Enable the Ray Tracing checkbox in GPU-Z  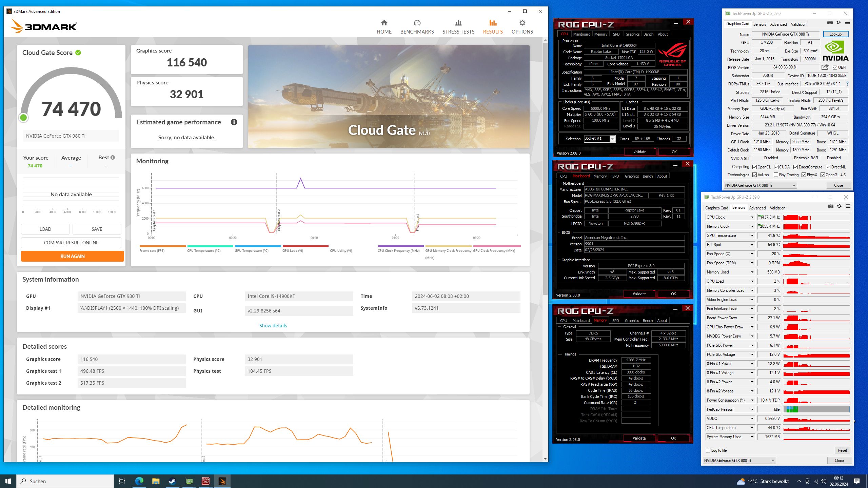click(x=776, y=175)
